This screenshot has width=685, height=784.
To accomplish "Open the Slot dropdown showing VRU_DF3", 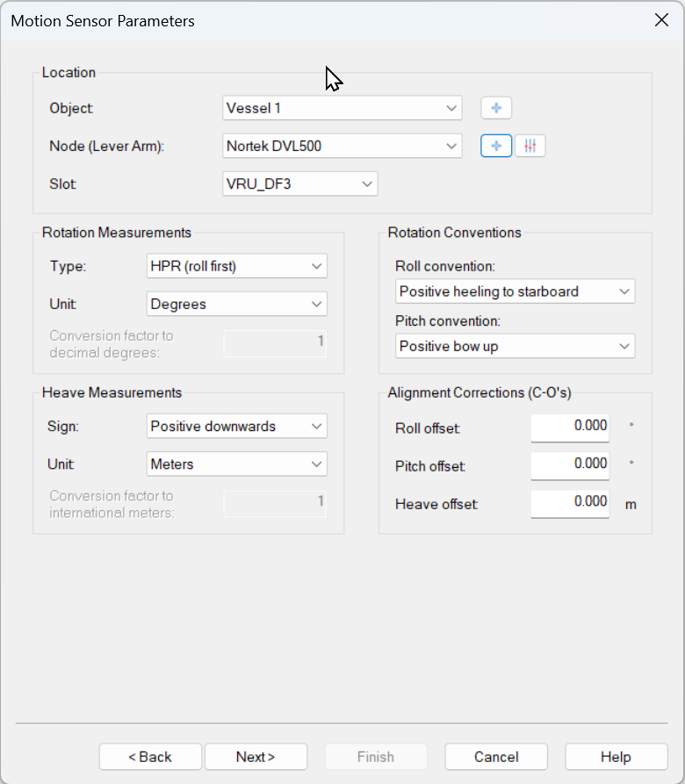I will [x=300, y=183].
